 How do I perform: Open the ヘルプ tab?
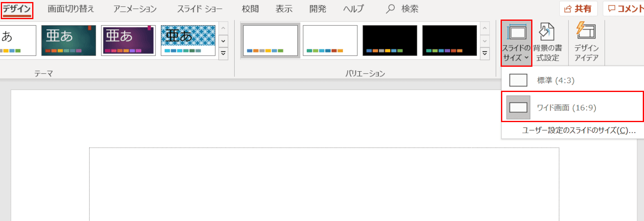click(353, 9)
